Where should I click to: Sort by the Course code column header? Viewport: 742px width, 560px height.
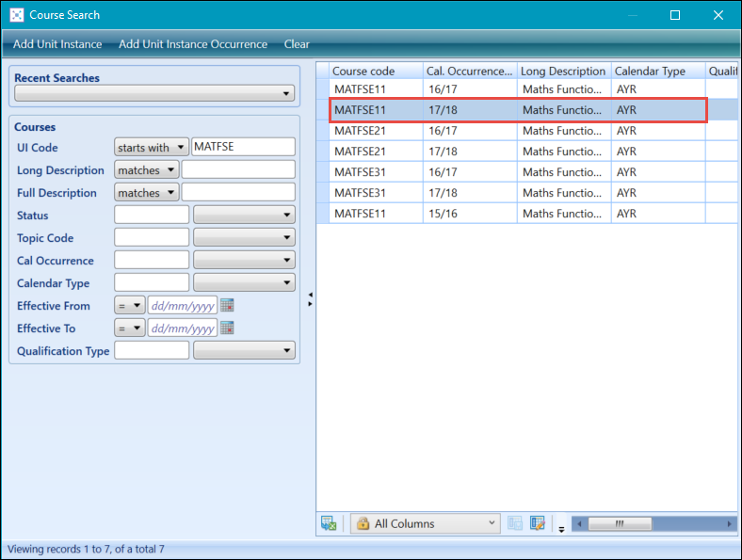pos(375,71)
